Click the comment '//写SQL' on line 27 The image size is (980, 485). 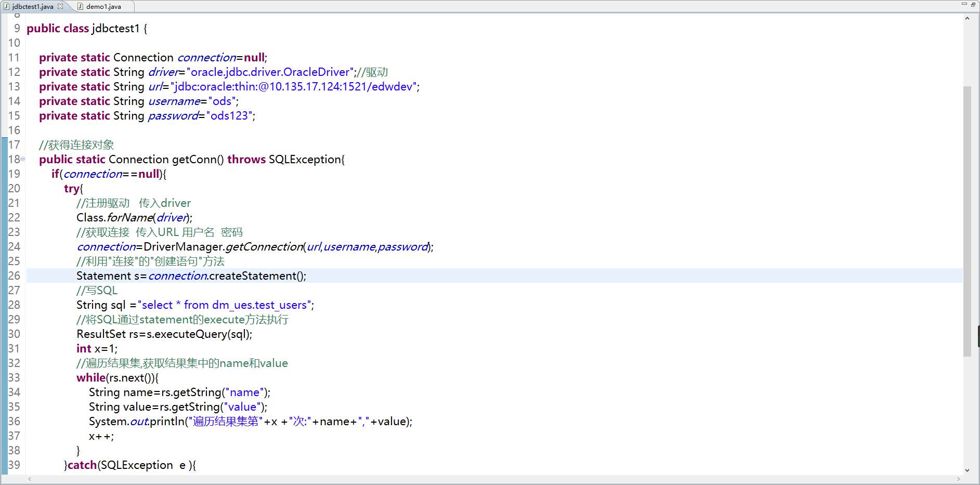click(97, 291)
